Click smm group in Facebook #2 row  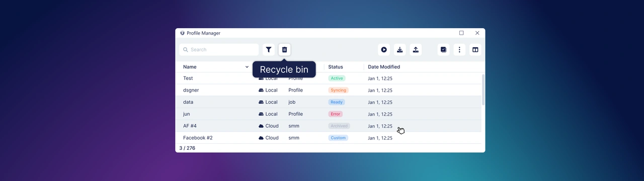click(294, 138)
